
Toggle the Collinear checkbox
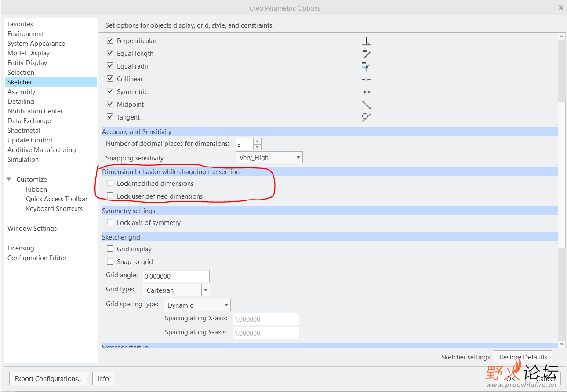click(110, 79)
